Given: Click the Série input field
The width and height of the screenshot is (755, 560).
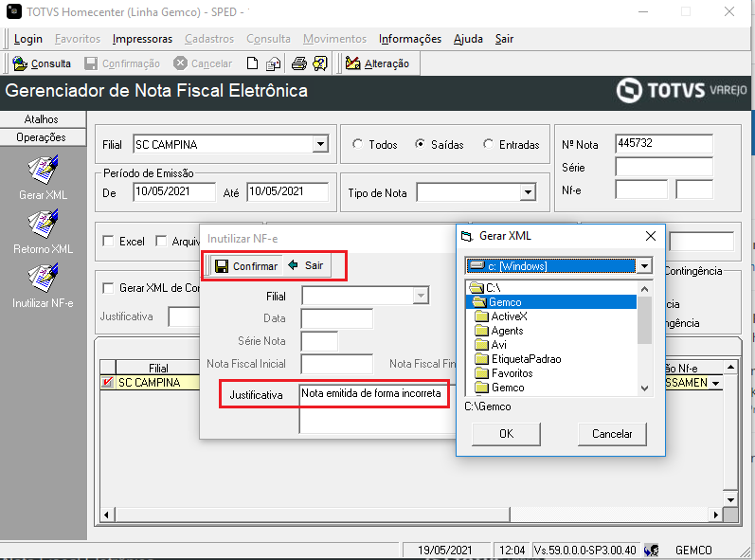Looking at the screenshot, I should coord(664,167).
